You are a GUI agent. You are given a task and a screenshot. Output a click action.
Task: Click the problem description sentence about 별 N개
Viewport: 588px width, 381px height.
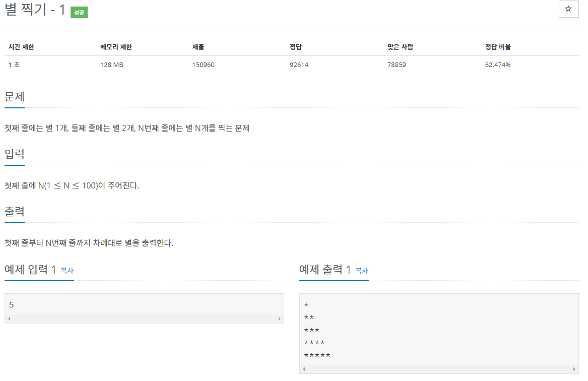click(127, 128)
